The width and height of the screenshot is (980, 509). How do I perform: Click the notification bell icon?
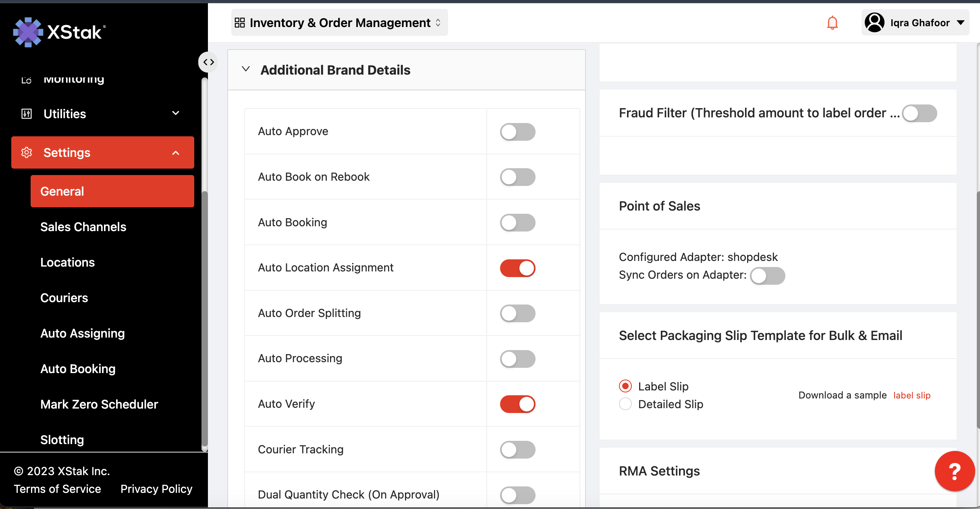[832, 23]
